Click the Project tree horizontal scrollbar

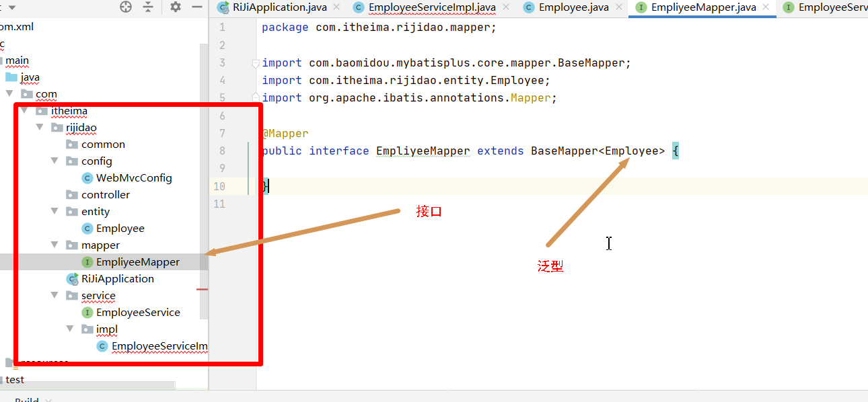coord(87,386)
